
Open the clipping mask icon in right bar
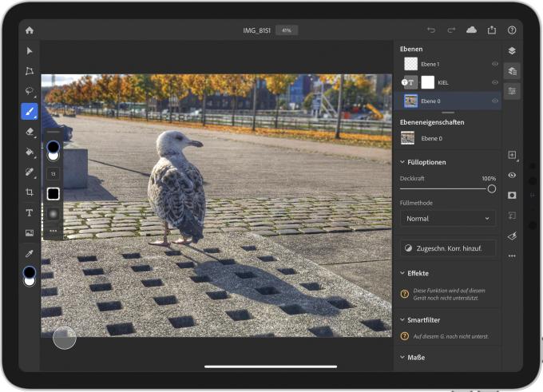coord(512,216)
